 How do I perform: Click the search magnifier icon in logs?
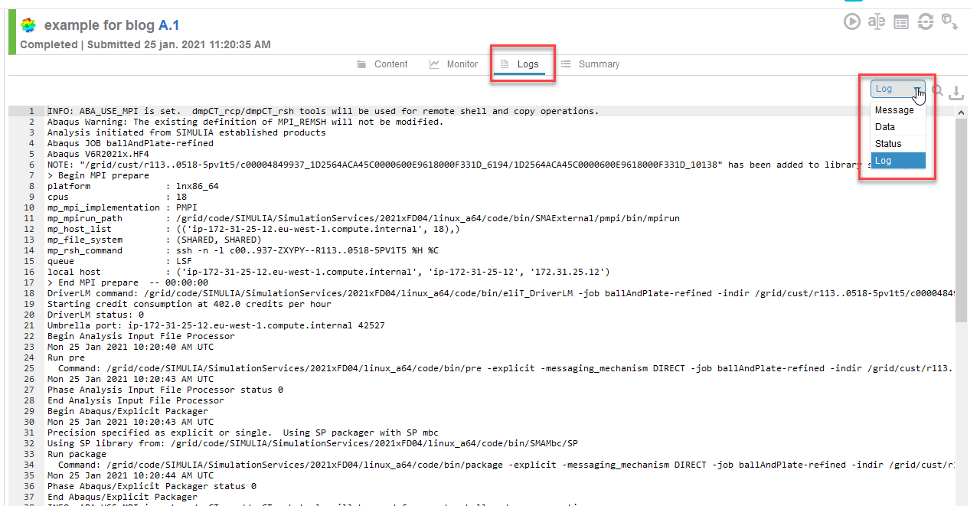(937, 91)
